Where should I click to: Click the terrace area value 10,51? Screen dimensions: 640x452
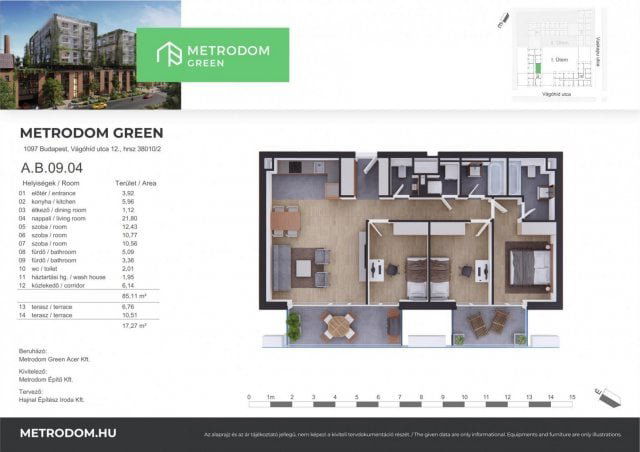pos(130,315)
